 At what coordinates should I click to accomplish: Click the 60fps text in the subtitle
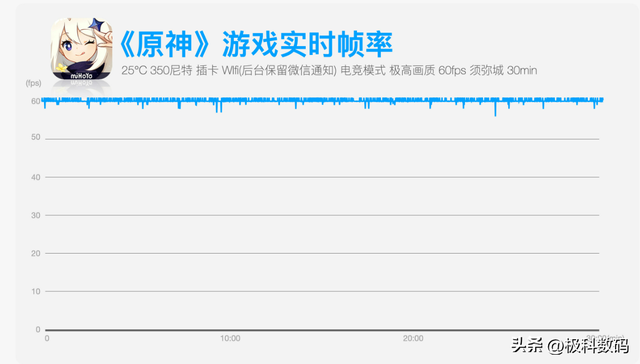[452, 71]
